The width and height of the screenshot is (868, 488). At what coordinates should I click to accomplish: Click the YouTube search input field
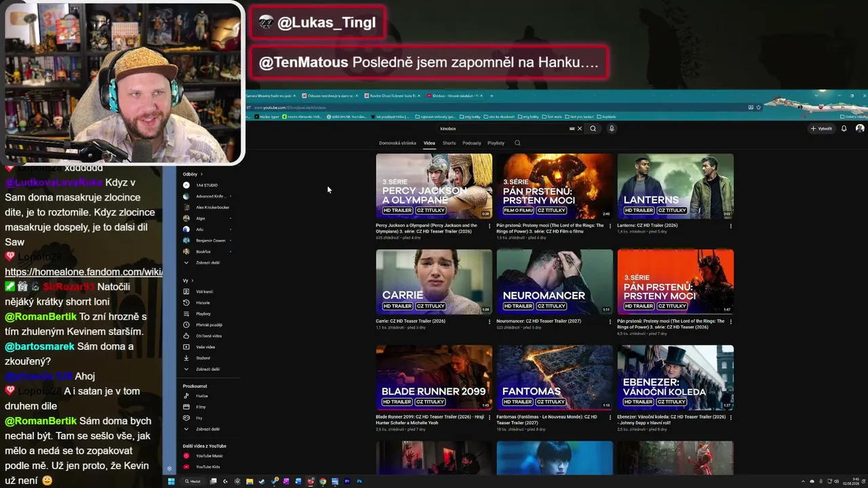(x=505, y=129)
